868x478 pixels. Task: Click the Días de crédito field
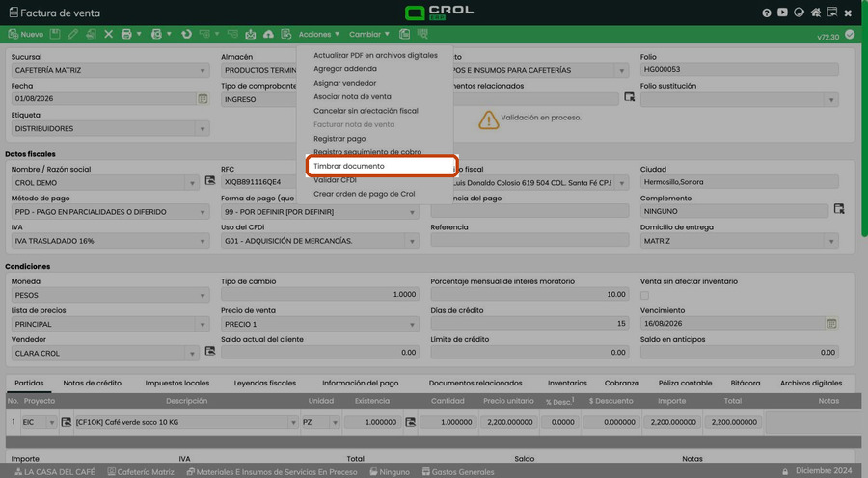(529, 323)
